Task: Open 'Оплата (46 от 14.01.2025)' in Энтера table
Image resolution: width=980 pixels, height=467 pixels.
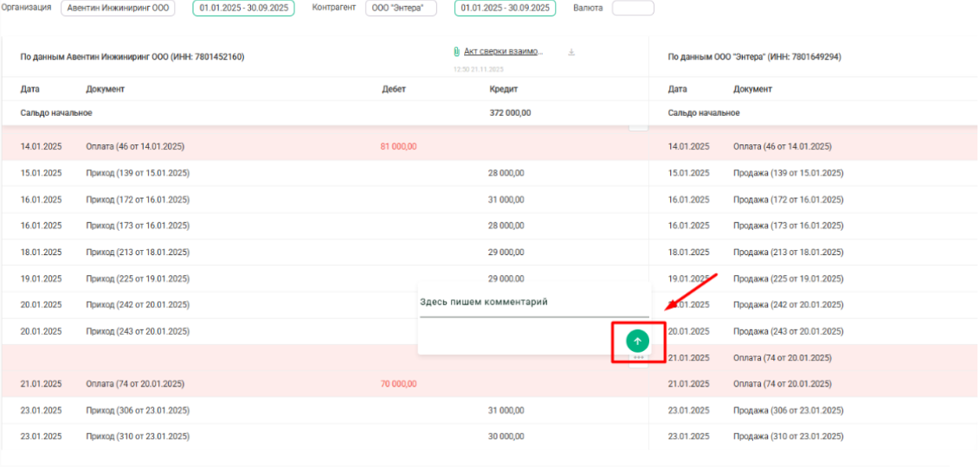Action: coord(782,147)
